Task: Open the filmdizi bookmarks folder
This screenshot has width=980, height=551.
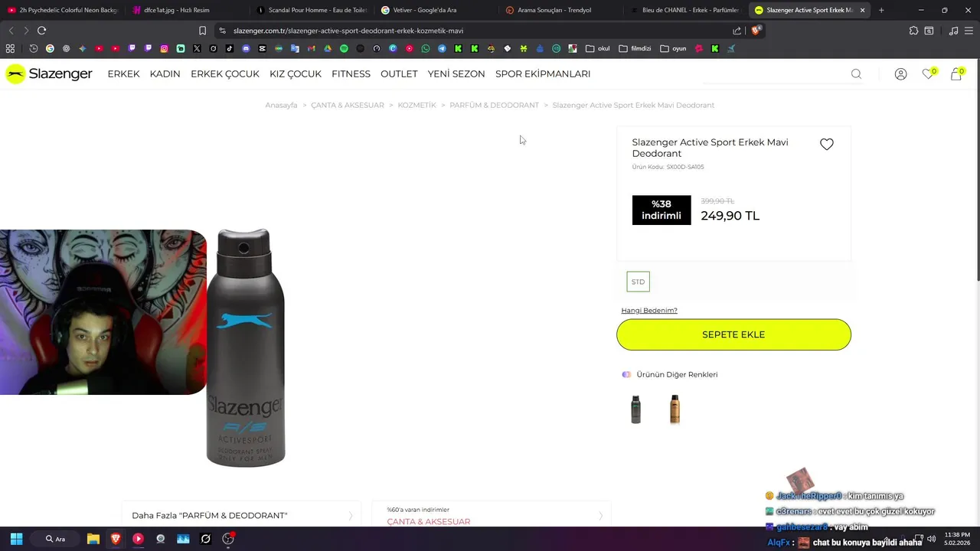Action: tap(635, 48)
